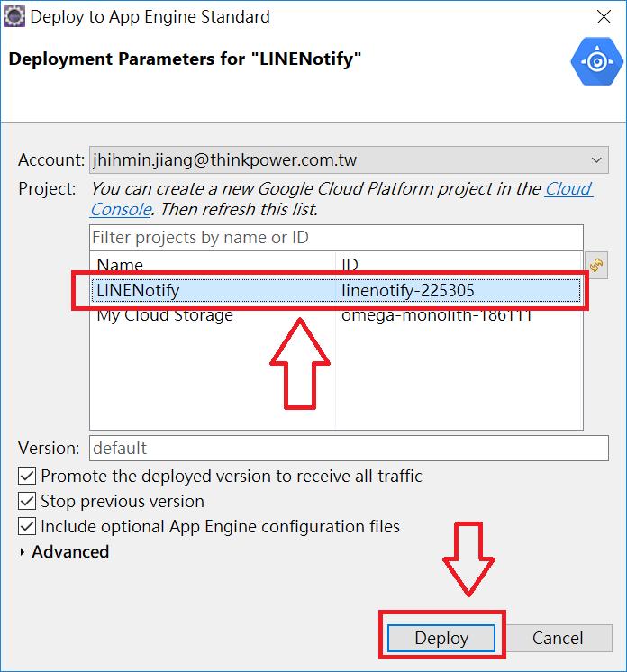Select the My Cloud Storage project
Screen dimensions: 627x672
coord(336,315)
